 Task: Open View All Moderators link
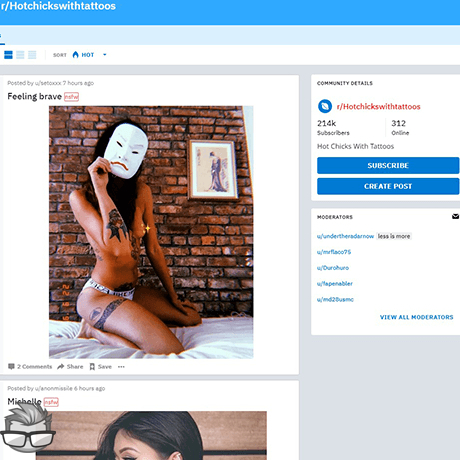point(417,317)
